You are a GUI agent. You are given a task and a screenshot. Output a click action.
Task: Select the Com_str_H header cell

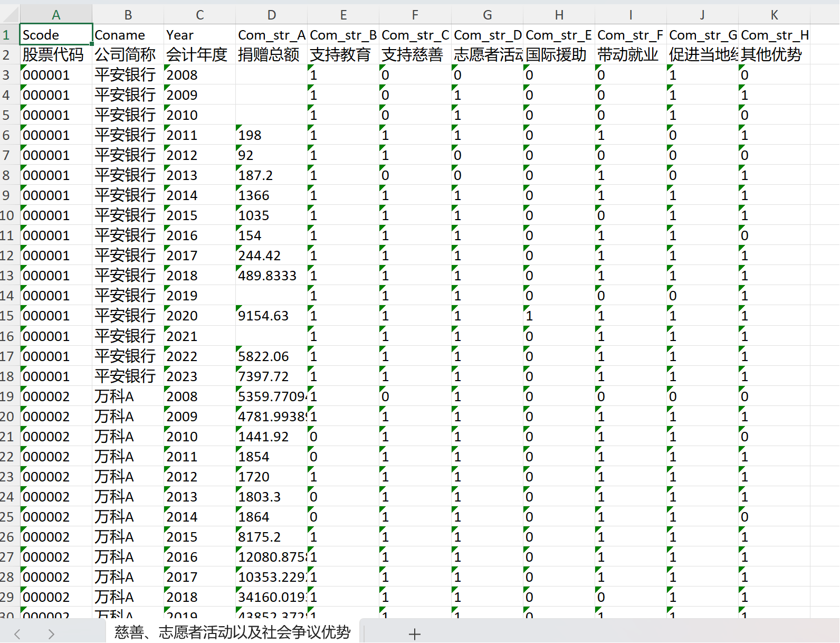(775, 35)
